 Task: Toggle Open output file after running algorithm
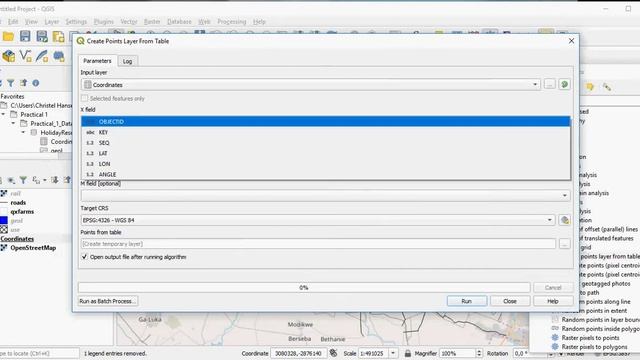point(84,257)
